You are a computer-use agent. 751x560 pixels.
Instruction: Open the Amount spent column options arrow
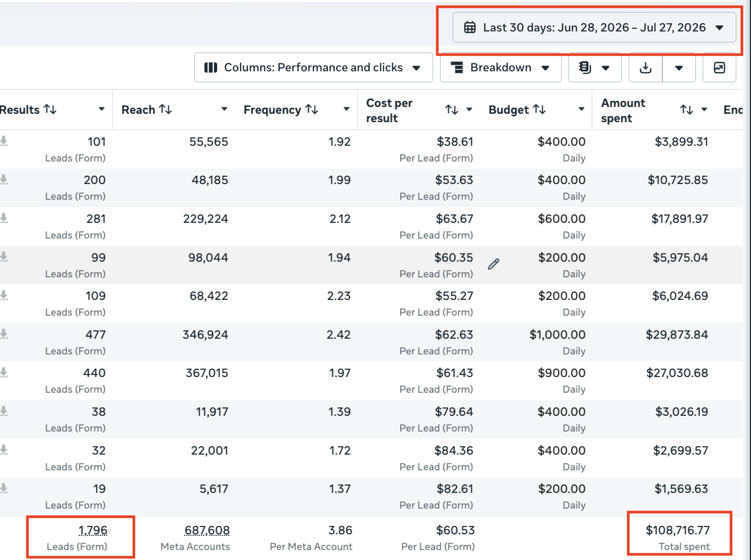pyautogui.click(x=704, y=110)
